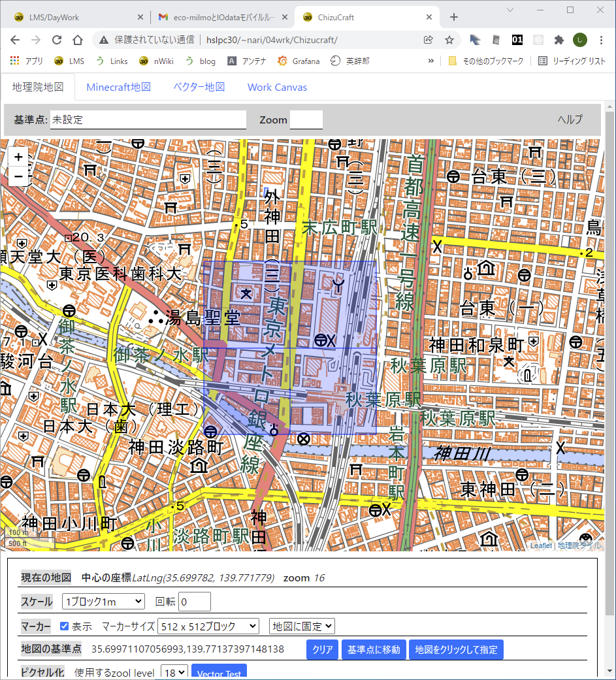Open the Chrome extensions puzzle icon
616x680 pixels.
[x=559, y=40]
